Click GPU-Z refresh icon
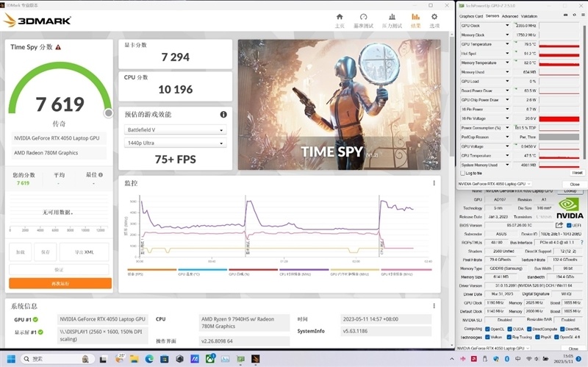Image resolution: width=588 pixels, height=367 pixels. 574,15
